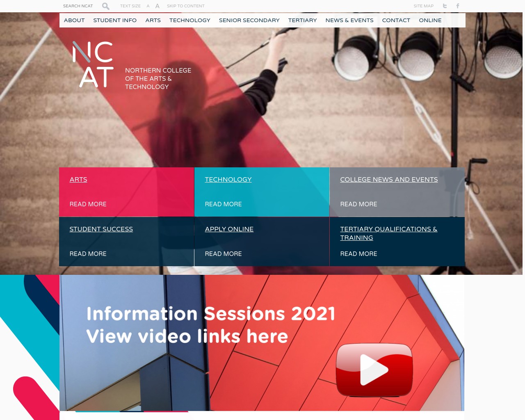Click Skip to Content link

point(185,6)
